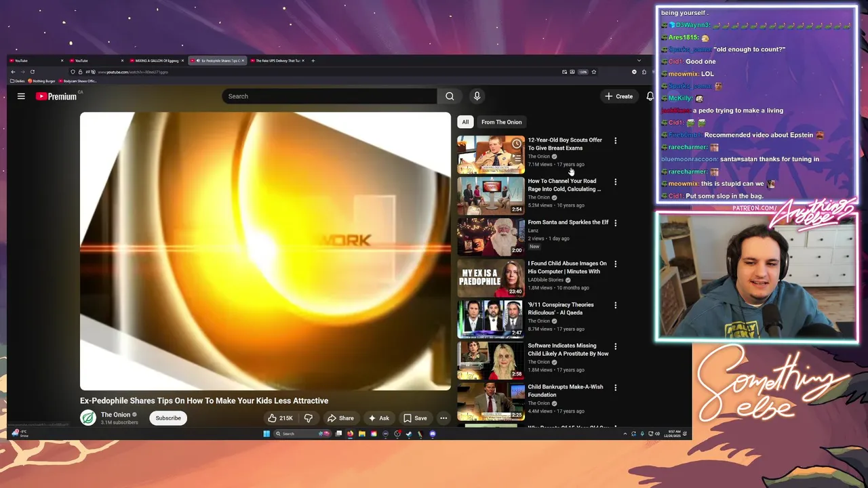Viewport: 868px width, 488px height.
Task: Save the video to a playlist
Action: pos(415,418)
